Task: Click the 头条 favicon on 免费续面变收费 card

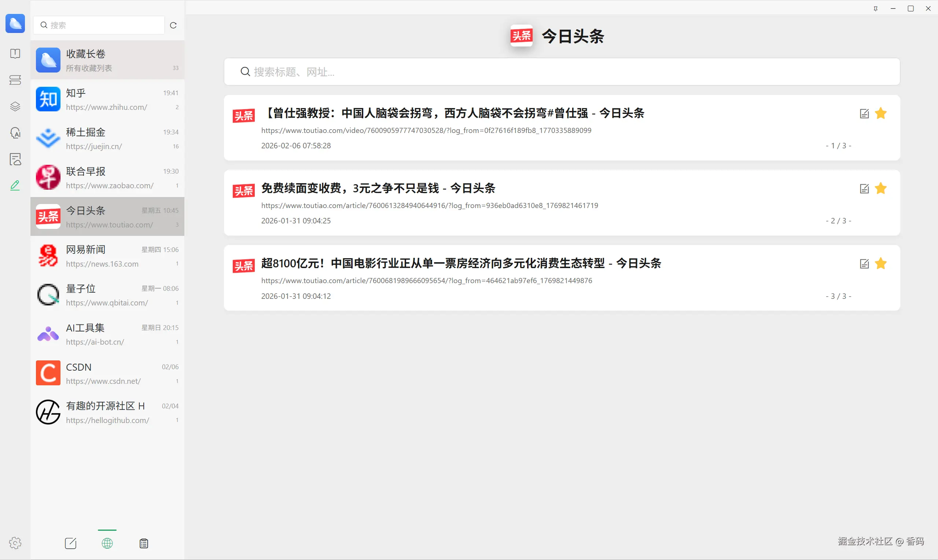Action: pyautogui.click(x=243, y=190)
